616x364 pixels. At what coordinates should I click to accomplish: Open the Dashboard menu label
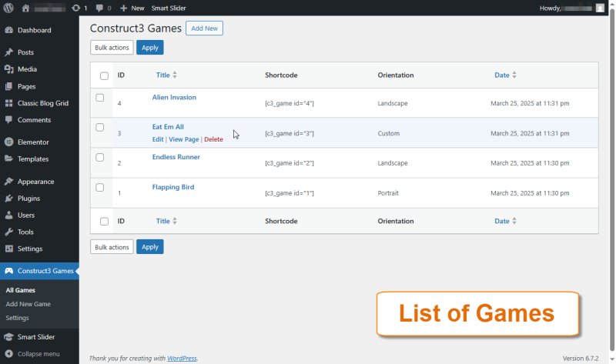point(34,30)
